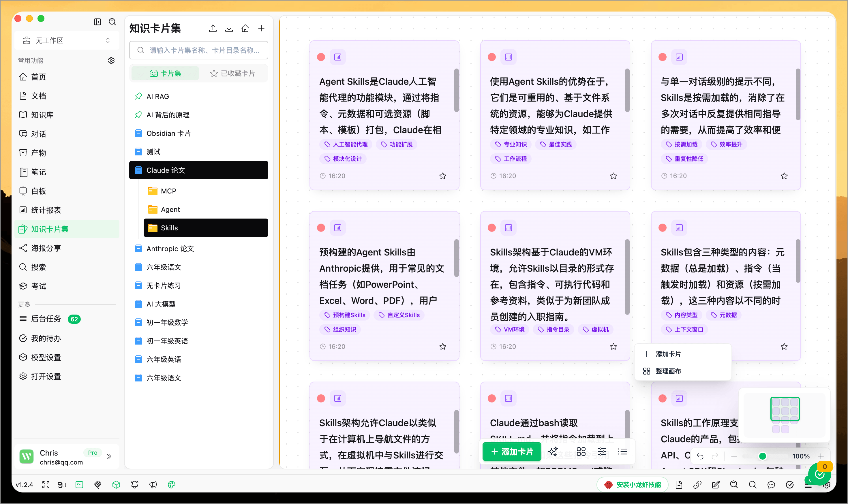This screenshot has width=848, height=504.
Task: Open notifications bell in status bar
Action: click(134, 485)
